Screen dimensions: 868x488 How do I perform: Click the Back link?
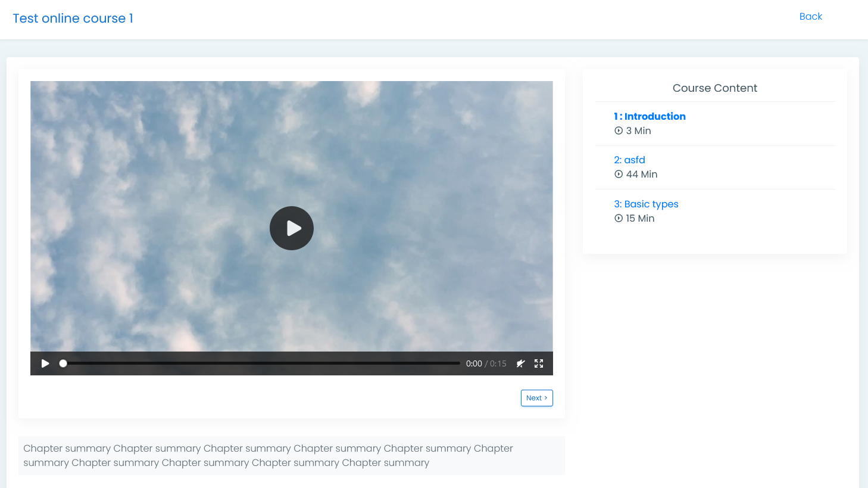tap(810, 17)
